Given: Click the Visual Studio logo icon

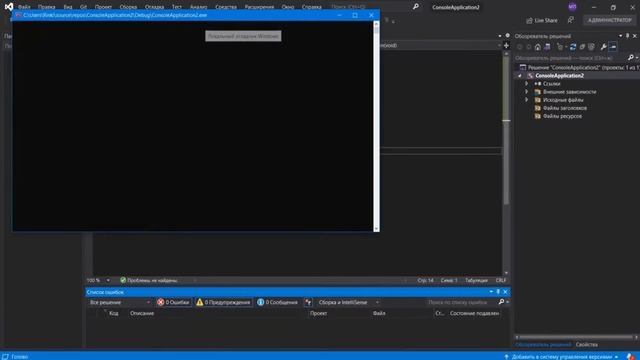Looking at the screenshot, I should (9, 7).
